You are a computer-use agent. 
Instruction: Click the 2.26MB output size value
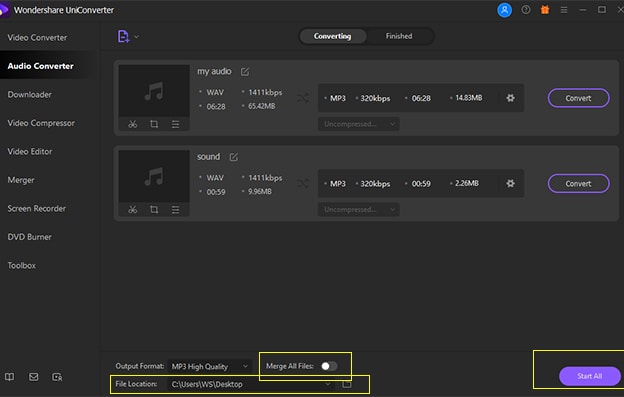(467, 183)
